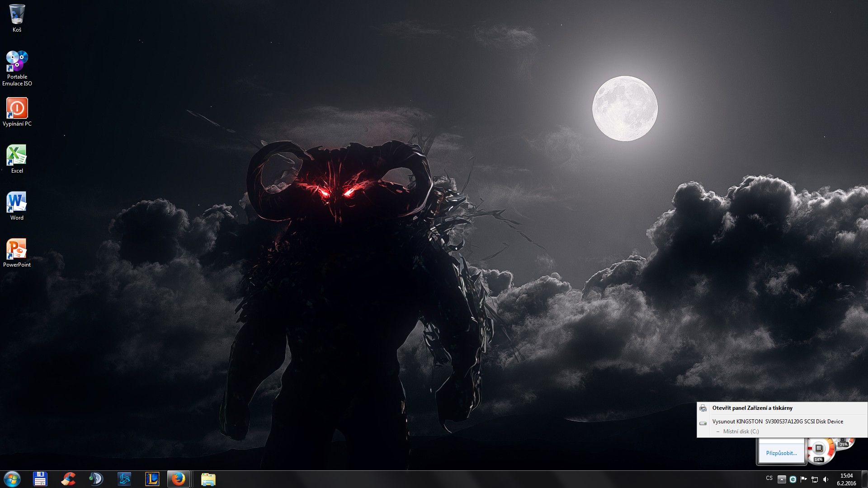Select the Vypínání PC desktop shortcut
The width and height of the screenshot is (868, 488).
click(x=17, y=112)
